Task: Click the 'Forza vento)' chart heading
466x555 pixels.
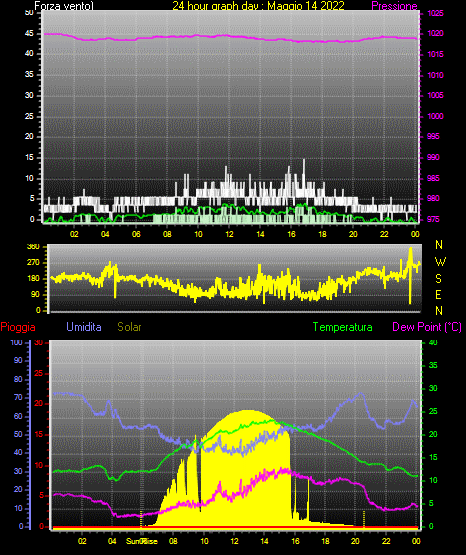Action: coord(64,6)
